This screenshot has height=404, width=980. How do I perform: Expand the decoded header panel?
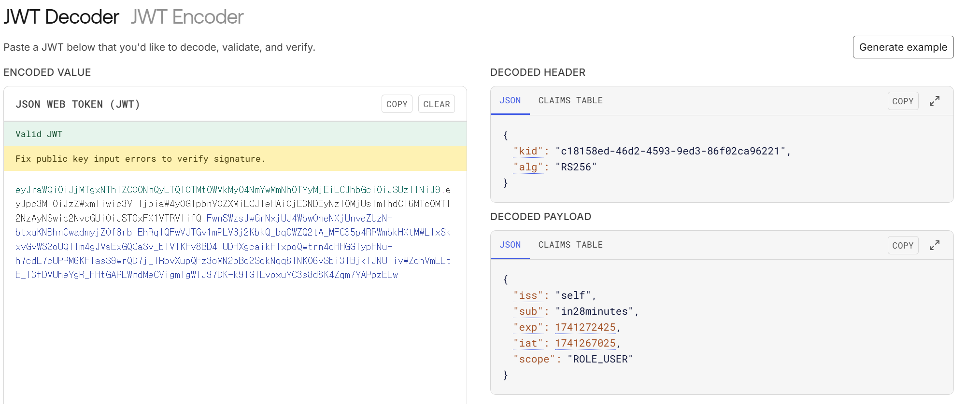coord(935,101)
